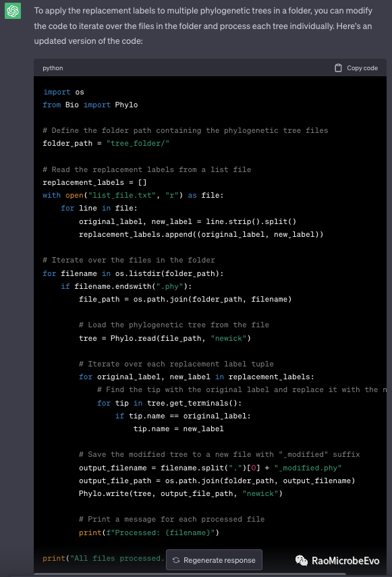The width and height of the screenshot is (392, 577).
Task: Click the replacement_labels.append code line
Action: coord(201,234)
